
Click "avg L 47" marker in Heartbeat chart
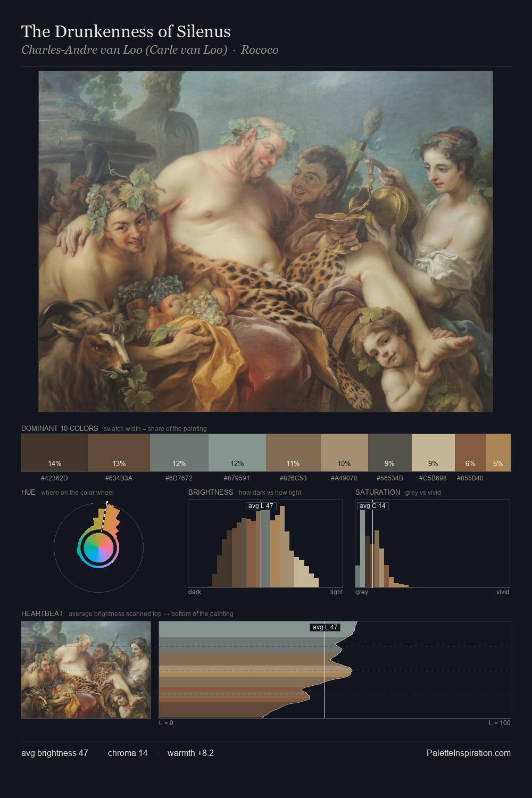pyautogui.click(x=325, y=627)
